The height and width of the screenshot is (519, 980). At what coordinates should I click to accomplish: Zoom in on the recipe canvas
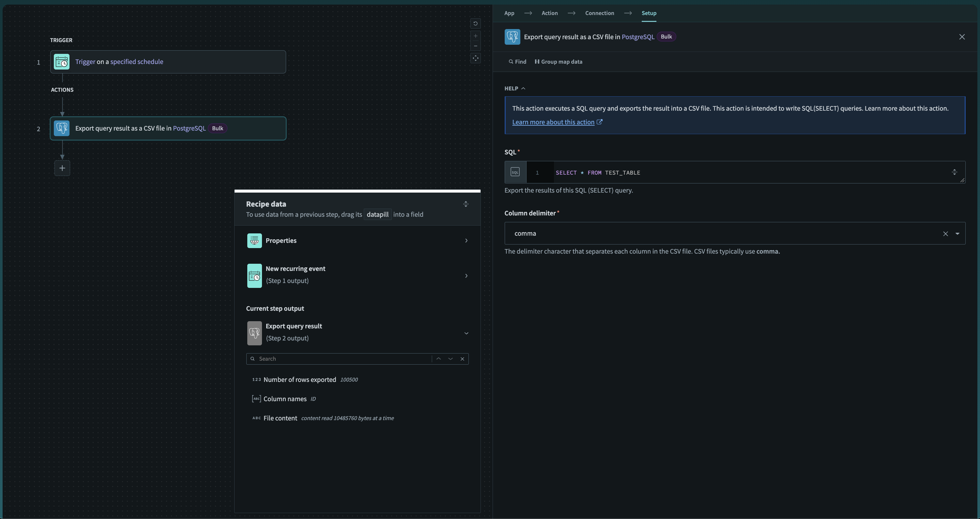click(x=475, y=36)
